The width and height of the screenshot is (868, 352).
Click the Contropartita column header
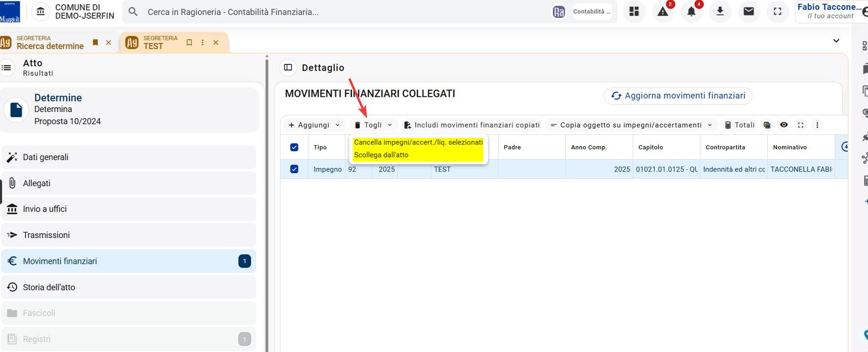734,147
